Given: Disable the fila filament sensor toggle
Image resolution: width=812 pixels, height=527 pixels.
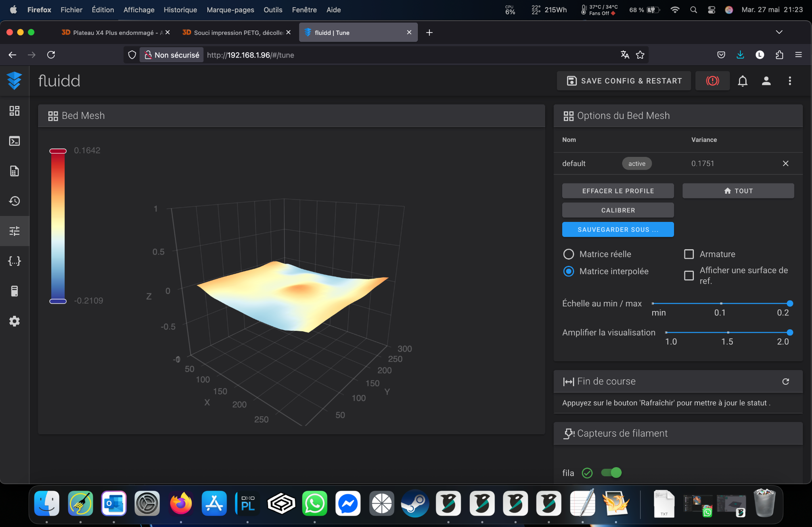Looking at the screenshot, I should 611,473.
